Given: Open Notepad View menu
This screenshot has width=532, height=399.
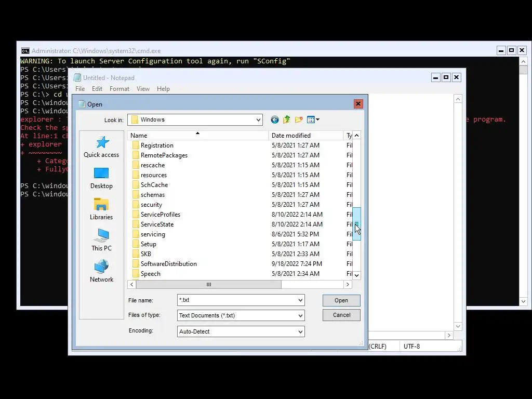Looking at the screenshot, I should point(143,88).
